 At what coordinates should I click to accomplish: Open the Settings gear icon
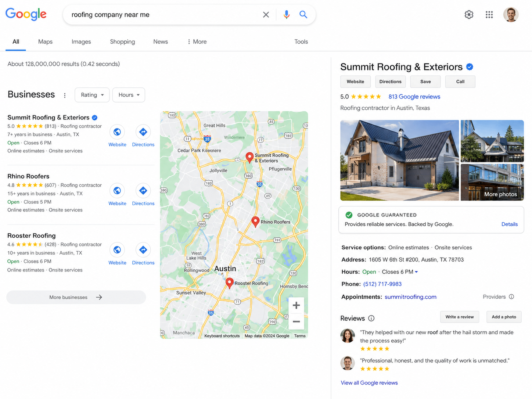coord(469,15)
